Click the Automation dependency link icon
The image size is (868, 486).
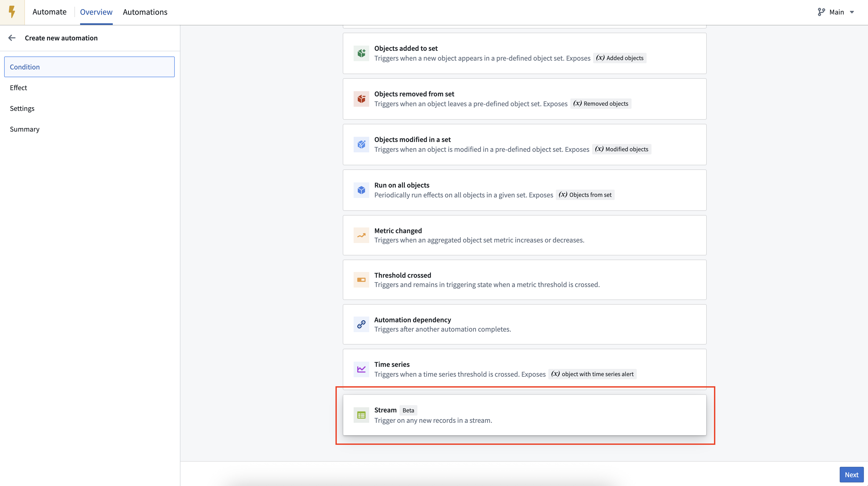point(361,324)
